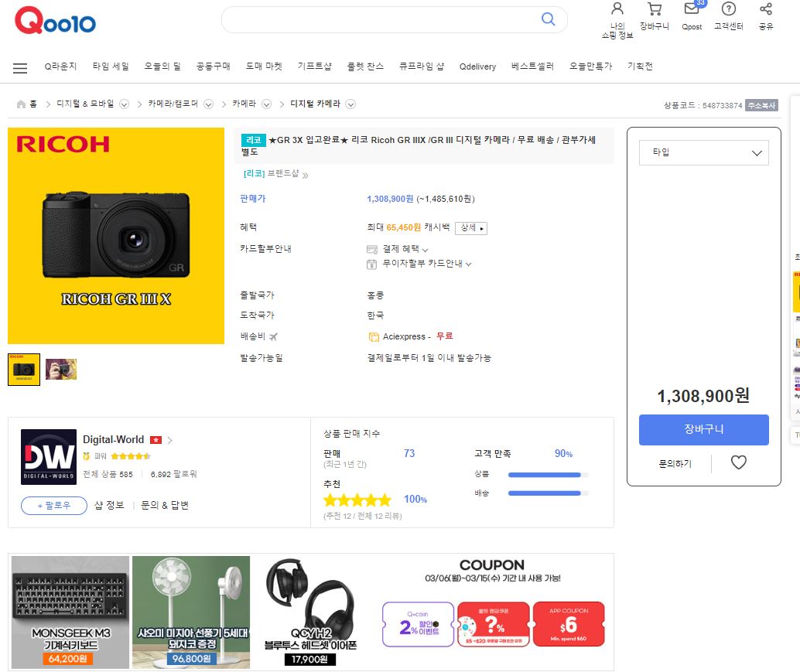Go to home via breadcrumb house icon

point(21,104)
